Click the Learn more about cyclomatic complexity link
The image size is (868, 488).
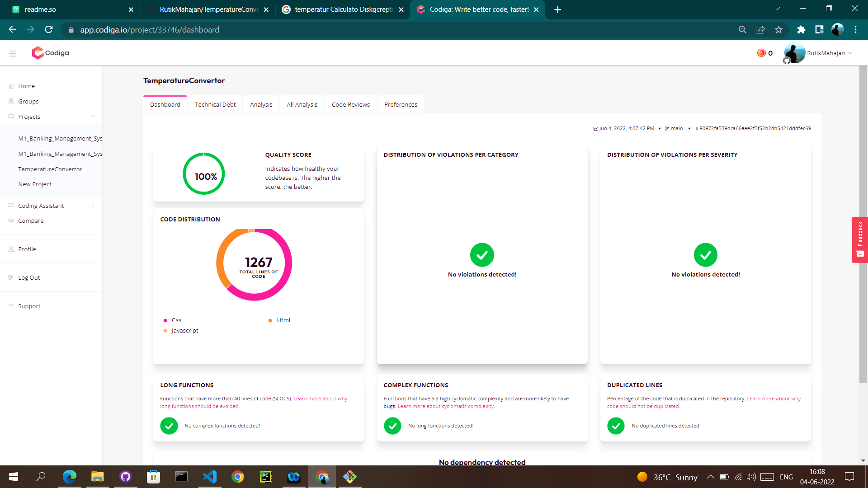click(x=446, y=406)
